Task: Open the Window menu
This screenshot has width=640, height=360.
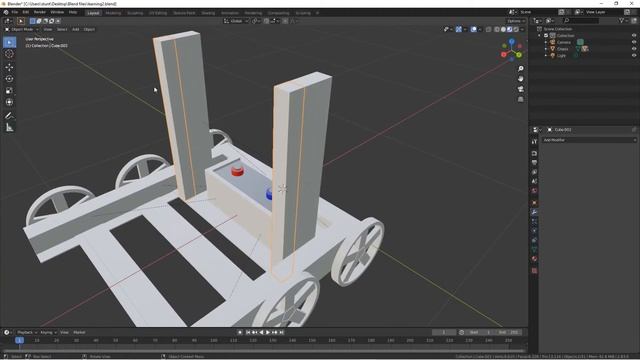Action: click(x=57, y=12)
